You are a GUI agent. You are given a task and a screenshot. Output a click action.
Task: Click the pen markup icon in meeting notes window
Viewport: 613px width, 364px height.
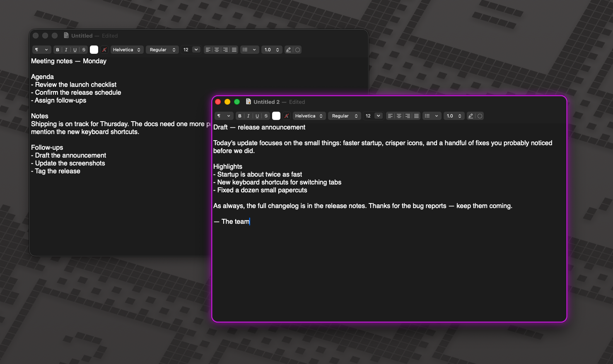(x=289, y=50)
